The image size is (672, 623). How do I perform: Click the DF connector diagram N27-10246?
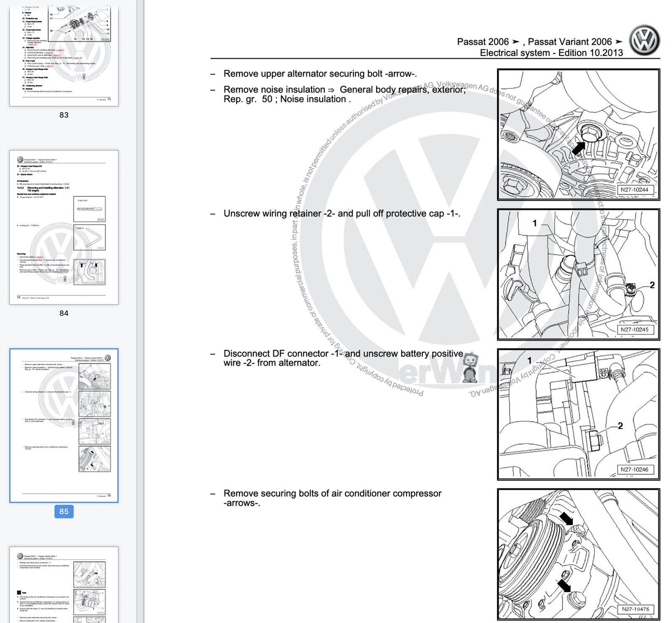tap(579, 414)
